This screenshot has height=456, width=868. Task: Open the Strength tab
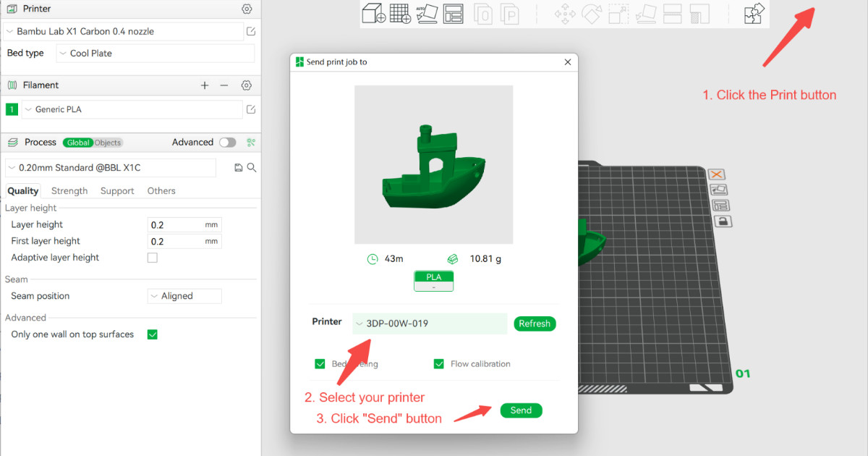tap(69, 191)
